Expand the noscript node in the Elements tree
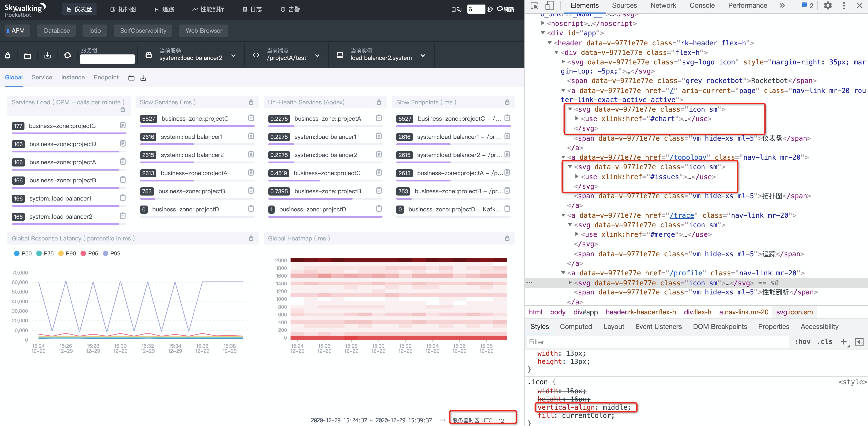This screenshot has height=426, width=868. (543, 23)
